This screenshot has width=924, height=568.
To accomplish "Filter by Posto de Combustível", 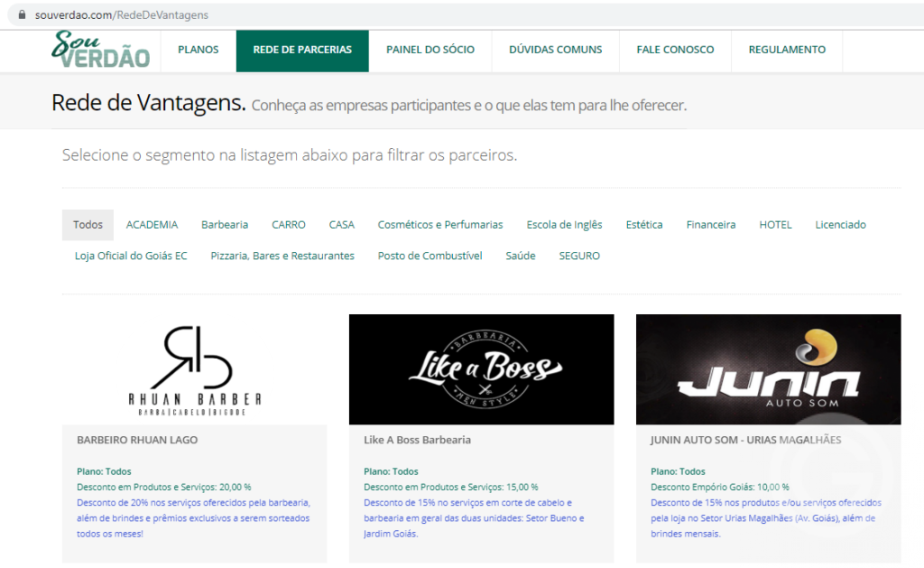I will coord(430,256).
